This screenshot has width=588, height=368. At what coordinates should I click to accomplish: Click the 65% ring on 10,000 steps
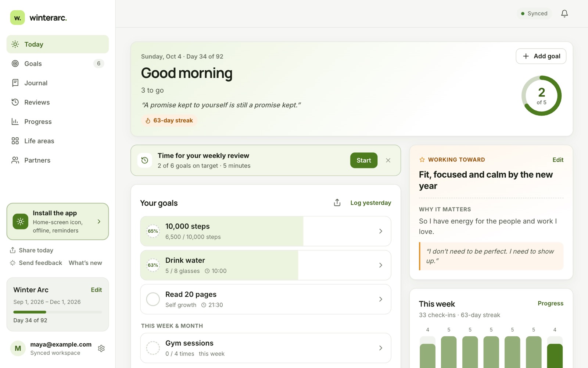(153, 231)
